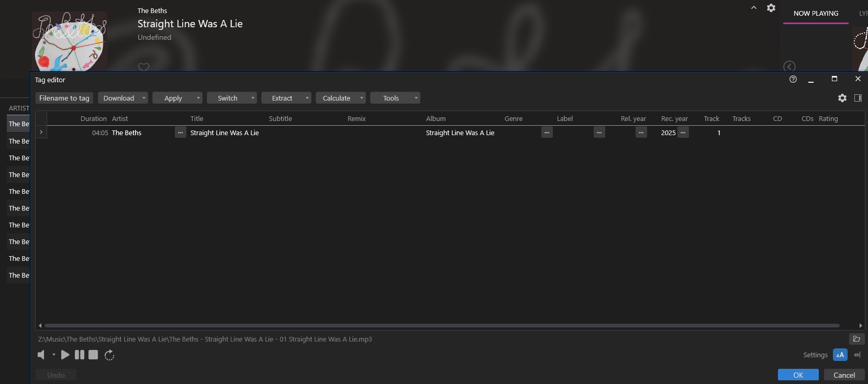Screen dimensions: 868x384
Task: Open the Calculate dropdown arrow
Action: click(362, 98)
